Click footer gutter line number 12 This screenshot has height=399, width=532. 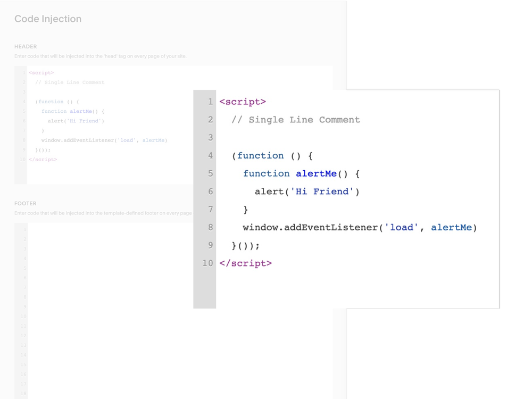[x=23, y=336]
